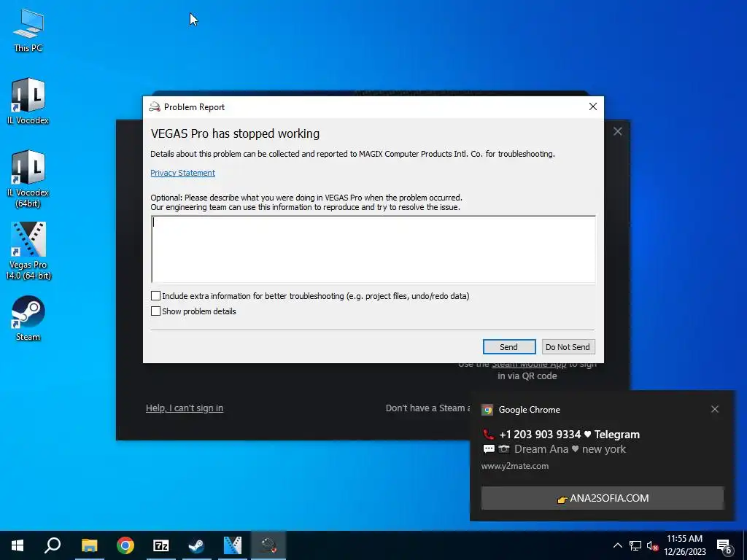The width and height of the screenshot is (747, 560).
Task: Launch Vegas Pro 14.0 (64-bit) desktop shortcut
Action: coord(28,251)
